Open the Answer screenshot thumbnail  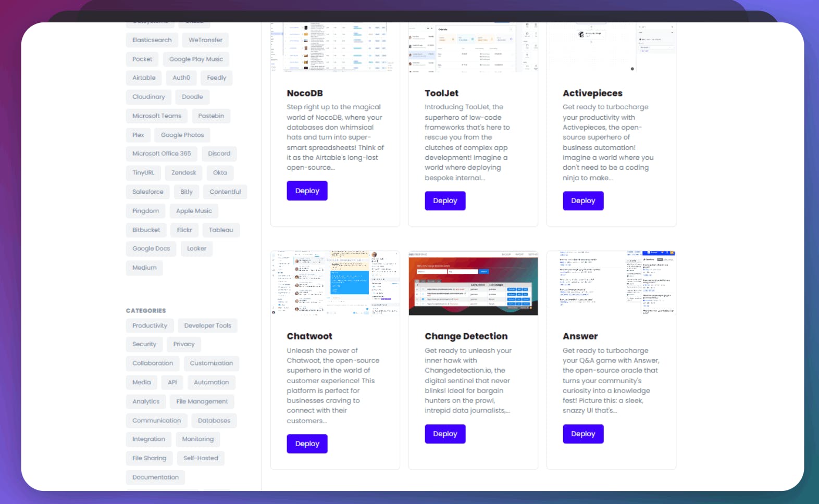tap(611, 283)
